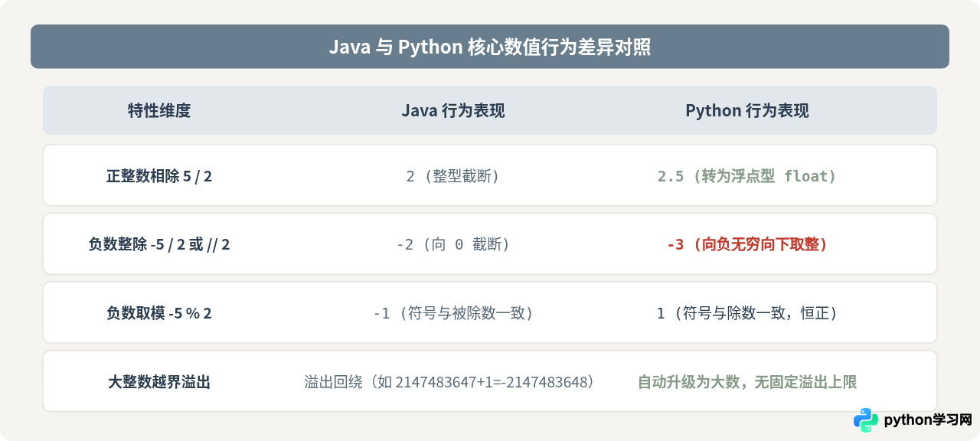Select the '负数取模 -5 % 2' row label
980x441 pixels.
click(x=159, y=313)
